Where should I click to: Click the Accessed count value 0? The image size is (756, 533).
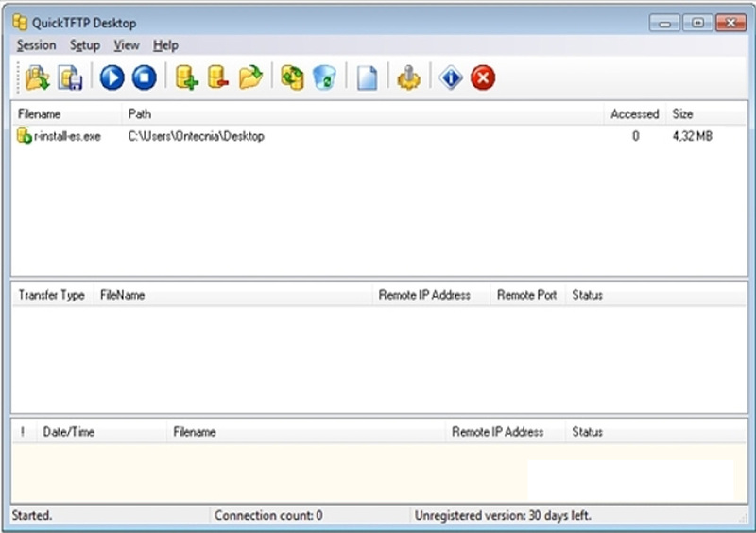pos(635,136)
